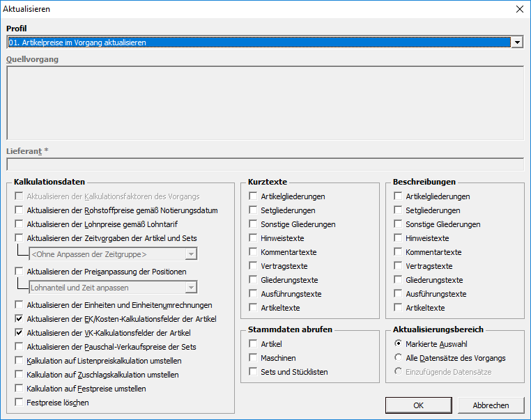This screenshot has height=420, width=531.
Task: Click the OK button
Action: click(418, 405)
